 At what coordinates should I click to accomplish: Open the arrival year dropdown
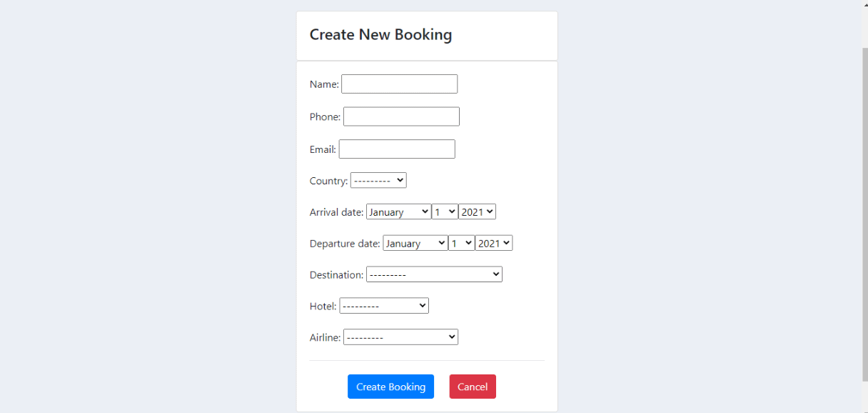[477, 212]
